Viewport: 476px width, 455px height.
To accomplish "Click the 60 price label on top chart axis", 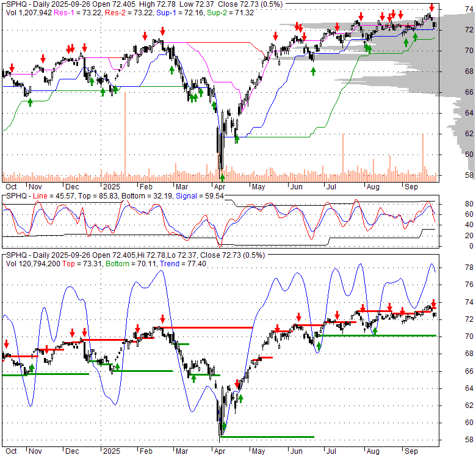I will [x=469, y=155].
